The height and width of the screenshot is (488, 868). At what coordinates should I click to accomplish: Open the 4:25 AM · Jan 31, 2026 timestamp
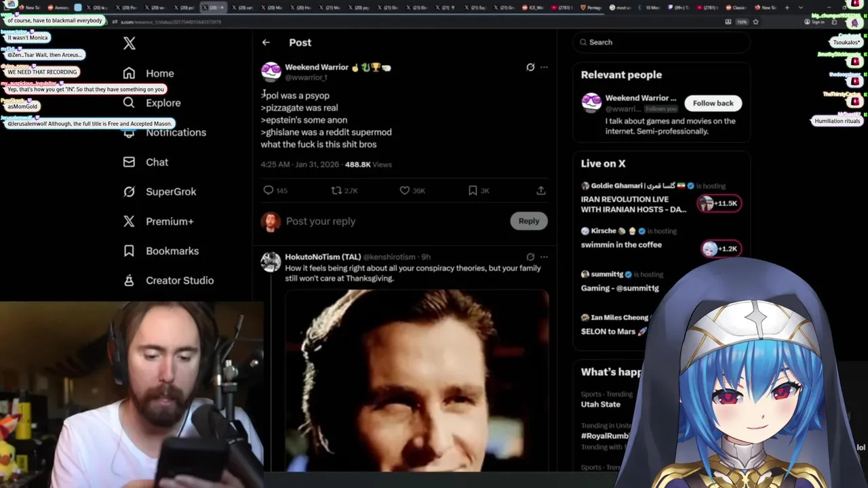point(299,165)
